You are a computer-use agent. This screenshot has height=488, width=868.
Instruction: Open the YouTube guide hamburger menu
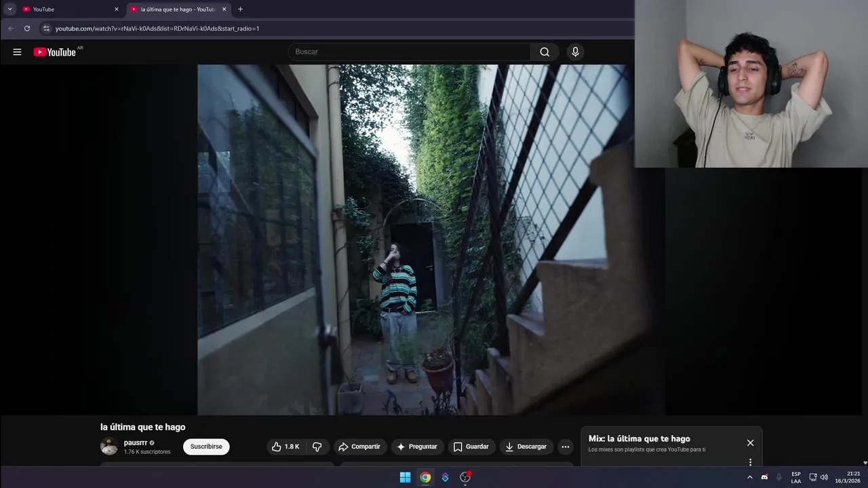(17, 52)
